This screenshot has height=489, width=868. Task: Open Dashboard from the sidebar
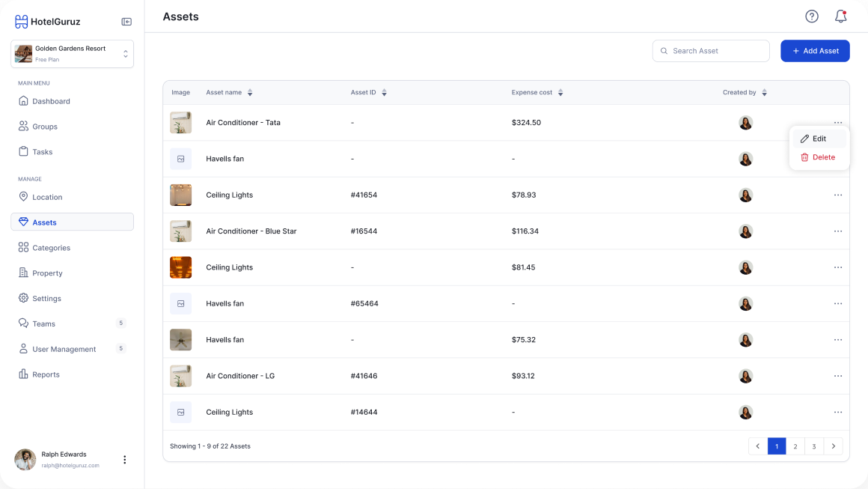(51, 101)
